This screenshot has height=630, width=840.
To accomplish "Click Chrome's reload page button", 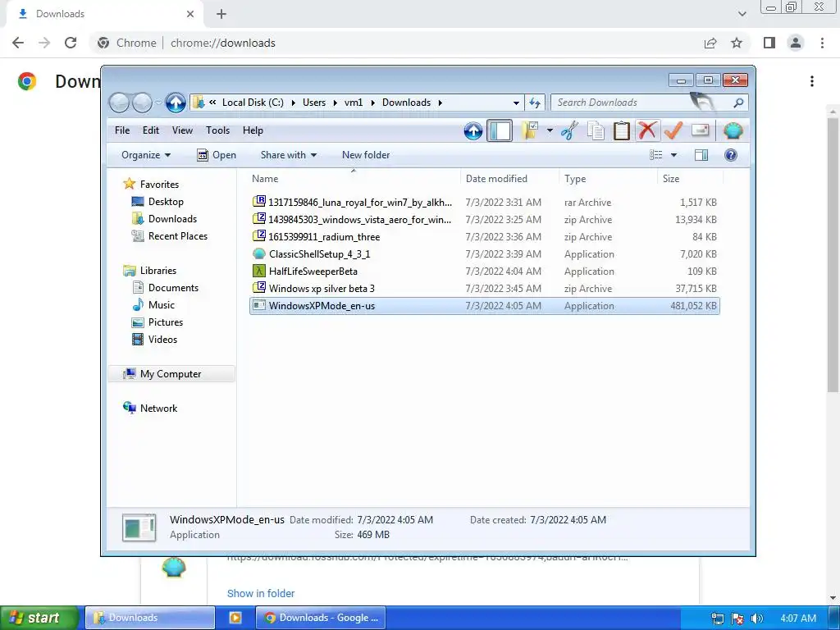I will [71, 43].
